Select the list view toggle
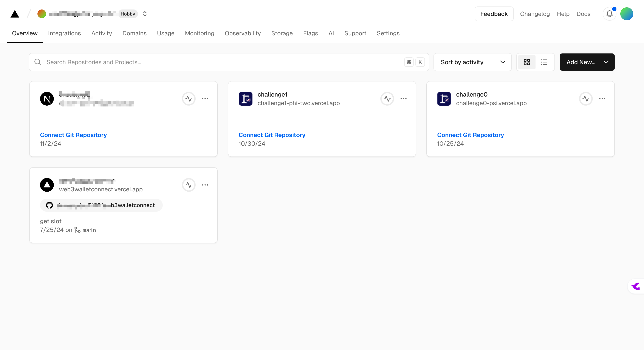This screenshot has width=644, height=350. (x=544, y=62)
